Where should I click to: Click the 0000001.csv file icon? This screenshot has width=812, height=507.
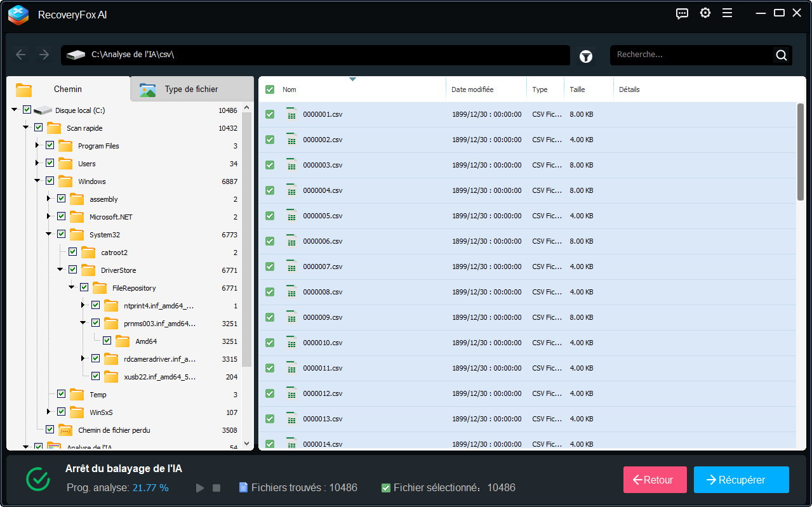pyautogui.click(x=291, y=114)
